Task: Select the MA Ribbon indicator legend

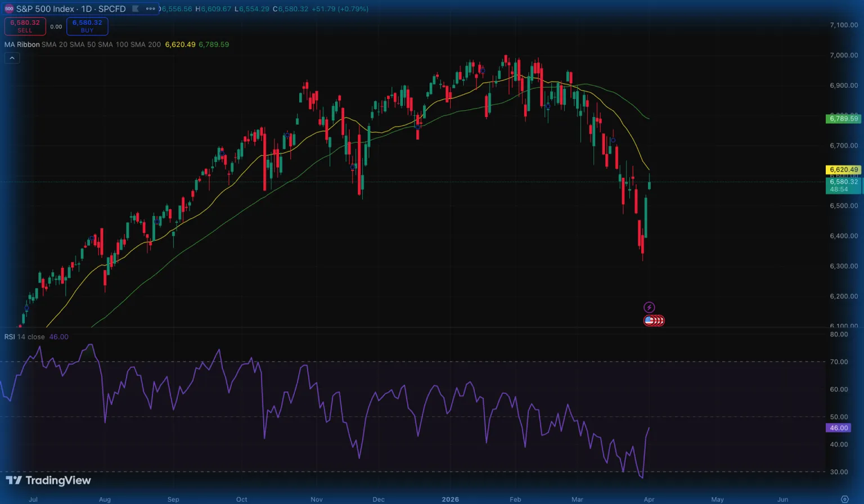Action: [22, 44]
